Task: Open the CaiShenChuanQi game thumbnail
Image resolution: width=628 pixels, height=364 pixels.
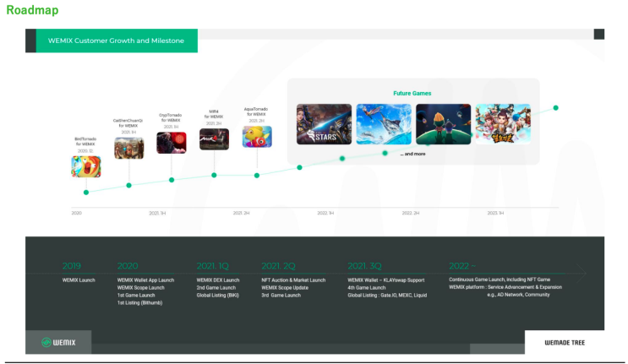Action: 129,148
